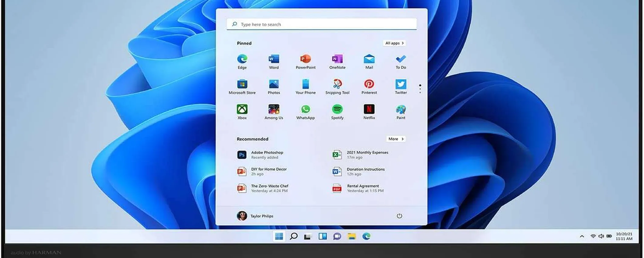
Task: Open the OneNote app
Action: point(337,61)
